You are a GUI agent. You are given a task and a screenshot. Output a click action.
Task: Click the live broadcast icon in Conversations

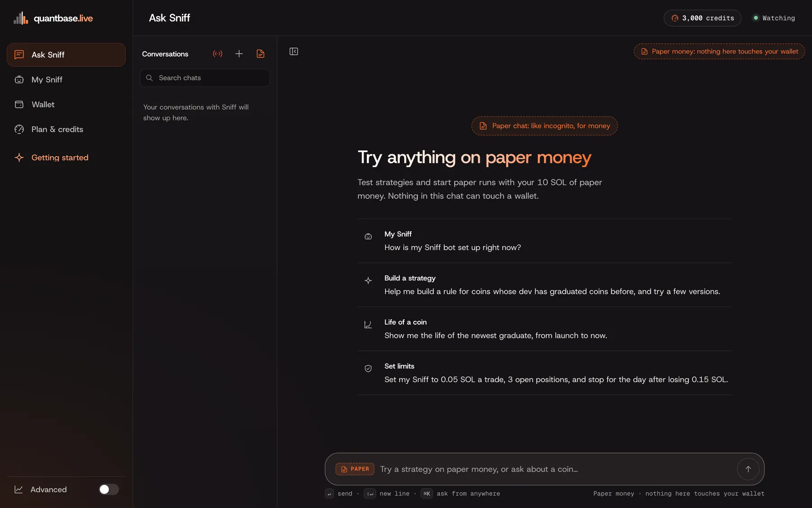point(217,54)
